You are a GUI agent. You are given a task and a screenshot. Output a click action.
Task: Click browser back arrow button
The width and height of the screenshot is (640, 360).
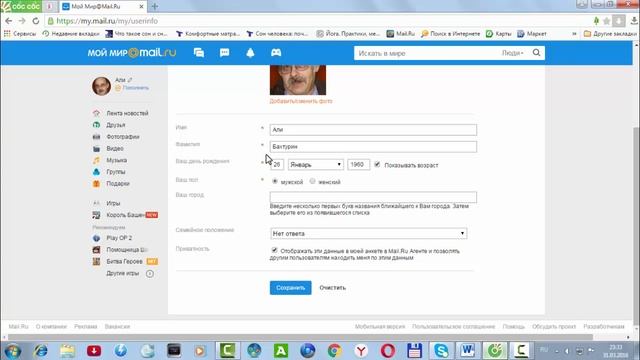[9, 21]
